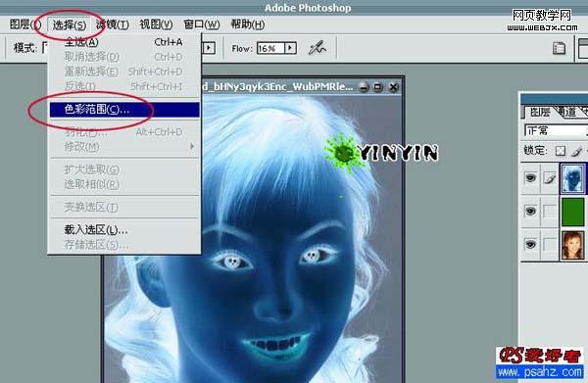The image size is (588, 383).
Task: Click the 模式: label in options bar
Action: click(x=25, y=48)
